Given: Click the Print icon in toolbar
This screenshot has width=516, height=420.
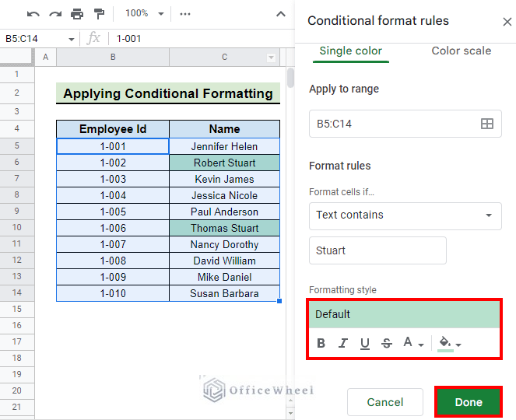Looking at the screenshot, I should pyautogui.click(x=77, y=14).
